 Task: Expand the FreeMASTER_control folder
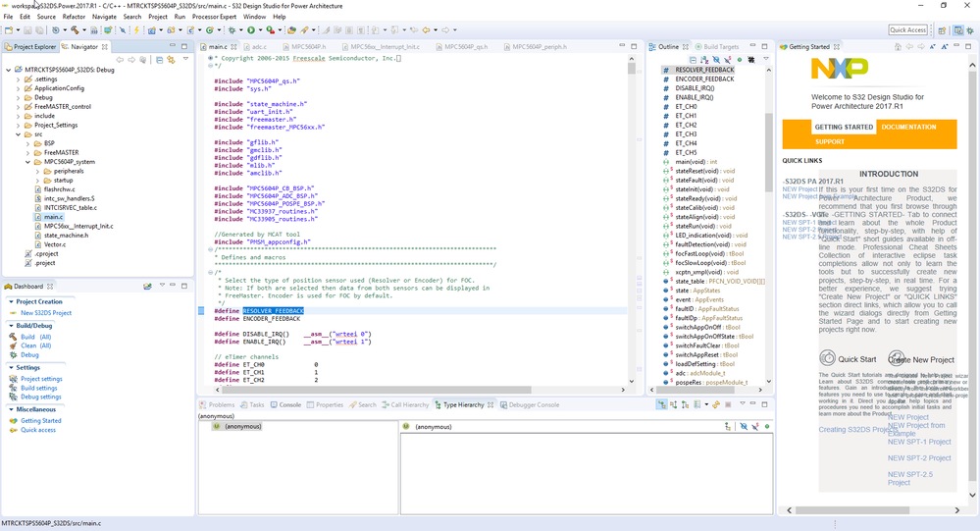tap(18, 107)
